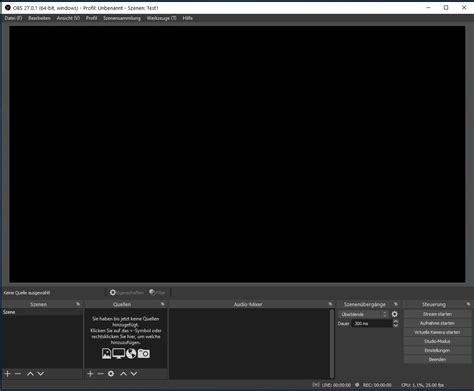Viewport: 474px width, 391px height.
Task: Click the Szenenübergänge panel title
Action: (x=365, y=304)
